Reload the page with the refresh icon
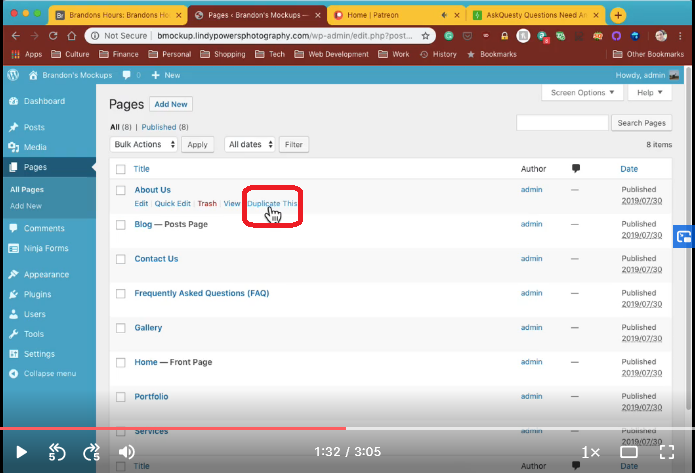Image resolution: width=695 pixels, height=473 pixels. 53,36
